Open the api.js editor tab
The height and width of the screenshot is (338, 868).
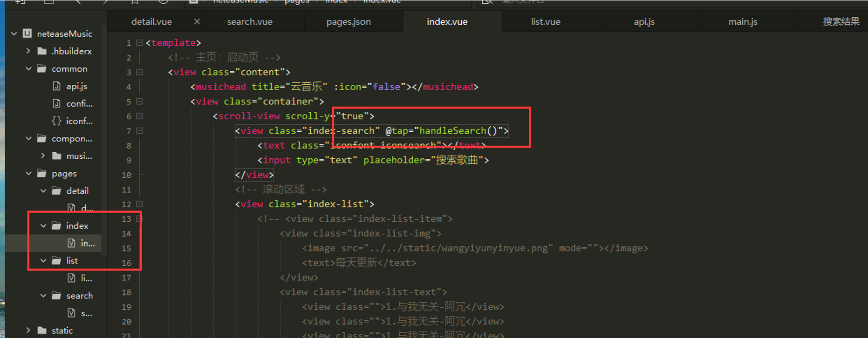click(x=644, y=22)
